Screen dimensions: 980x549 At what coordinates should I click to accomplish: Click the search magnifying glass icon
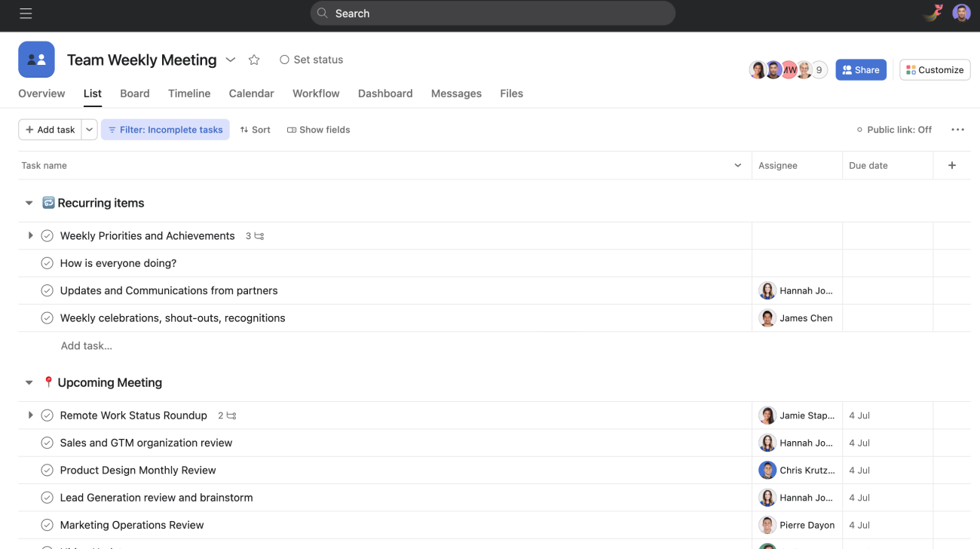click(x=321, y=13)
